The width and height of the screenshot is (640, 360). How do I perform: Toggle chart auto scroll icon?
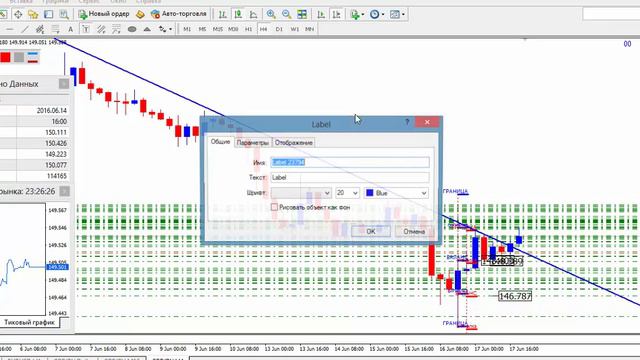click(x=321, y=14)
